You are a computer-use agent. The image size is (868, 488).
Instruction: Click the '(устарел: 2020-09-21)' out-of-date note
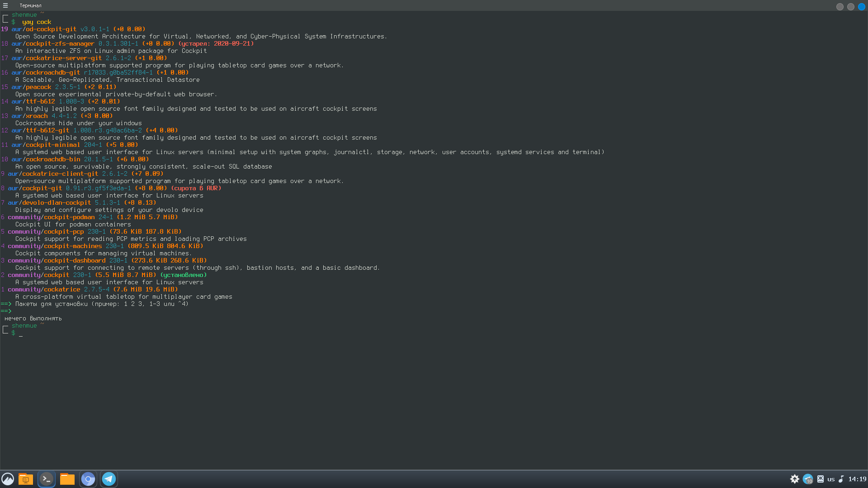(216, 44)
